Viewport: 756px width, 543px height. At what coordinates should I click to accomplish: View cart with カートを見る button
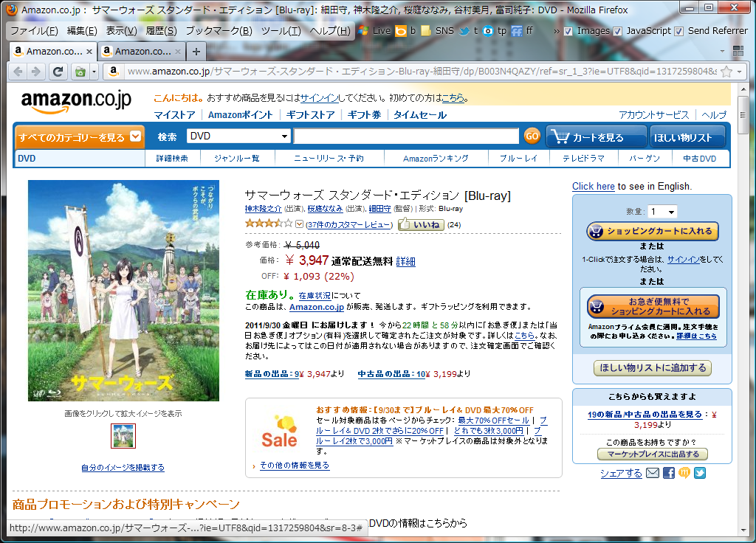596,136
